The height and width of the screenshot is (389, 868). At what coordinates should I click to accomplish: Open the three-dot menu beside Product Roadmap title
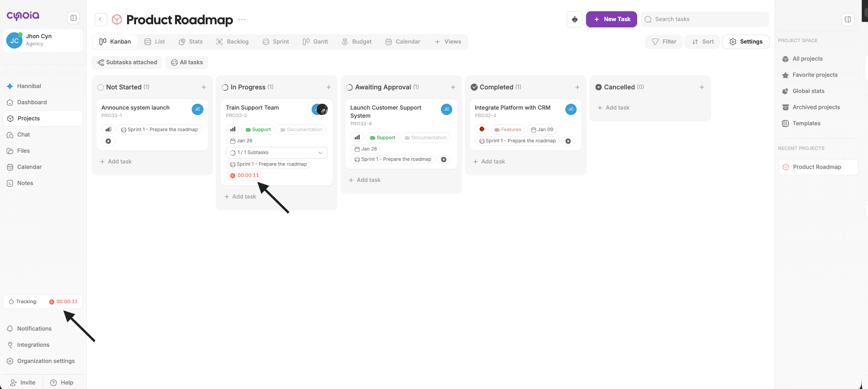242,19
